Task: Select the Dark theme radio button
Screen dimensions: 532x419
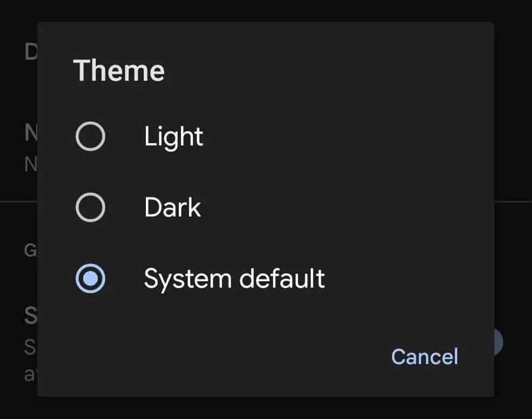Action: tap(90, 207)
